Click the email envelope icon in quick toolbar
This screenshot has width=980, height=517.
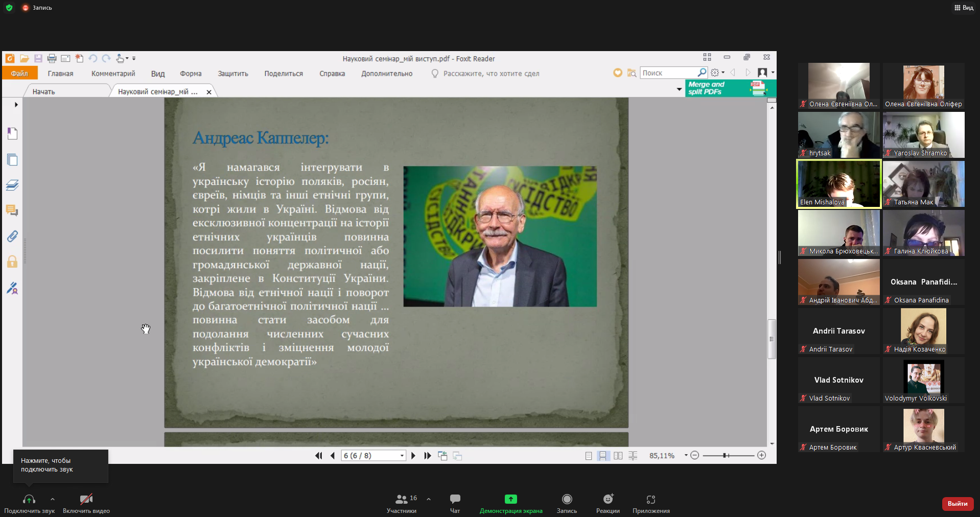(x=65, y=59)
